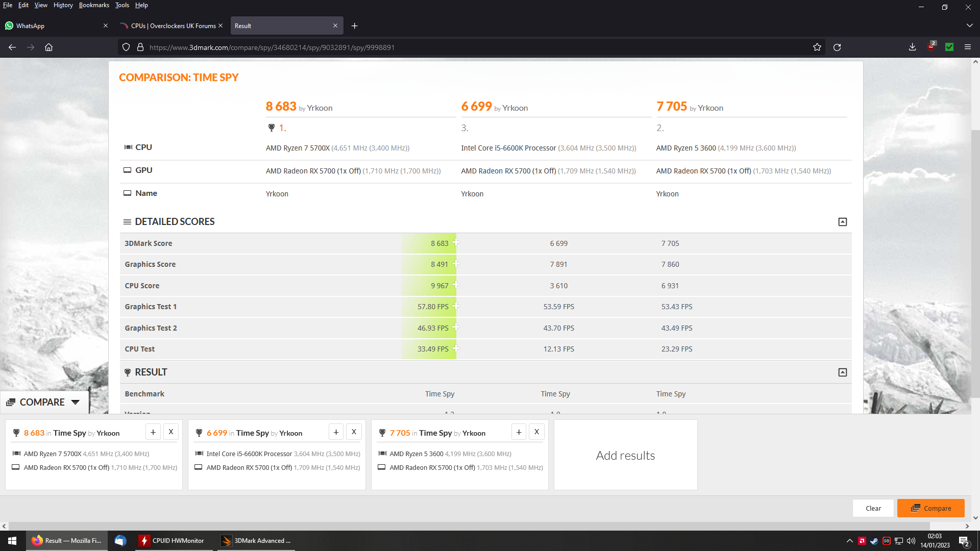The height and width of the screenshot is (551, 980).
Task: Switch to CPUs Overclockers UK Forums tab
Action: (x=173, y=26)
